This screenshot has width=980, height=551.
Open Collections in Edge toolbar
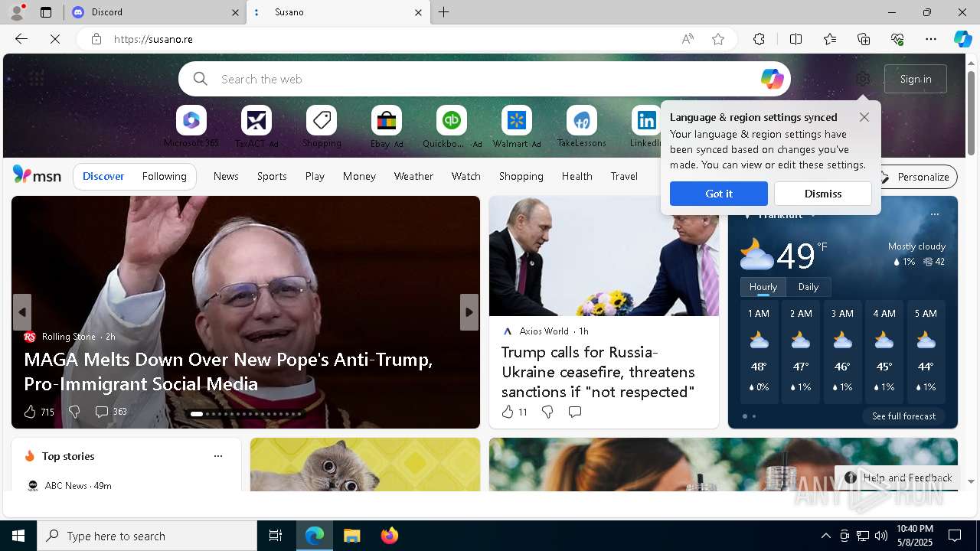pyautogui.click(x=864, y=39)
